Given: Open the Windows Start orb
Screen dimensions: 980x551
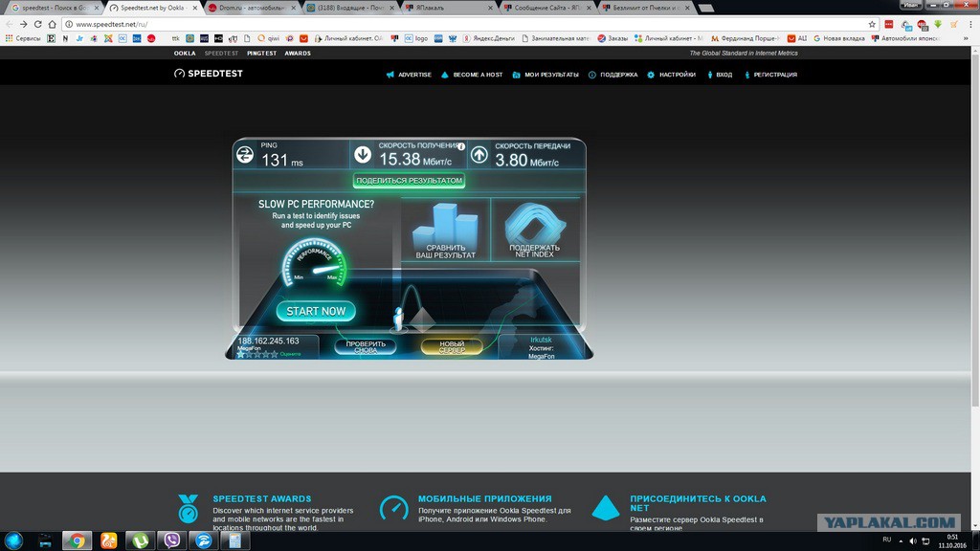Looking at the screenshot, I should (13, 541).
